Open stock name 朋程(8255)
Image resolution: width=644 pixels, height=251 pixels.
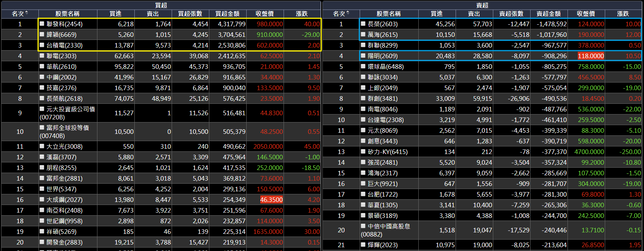(x=61, y=168)
